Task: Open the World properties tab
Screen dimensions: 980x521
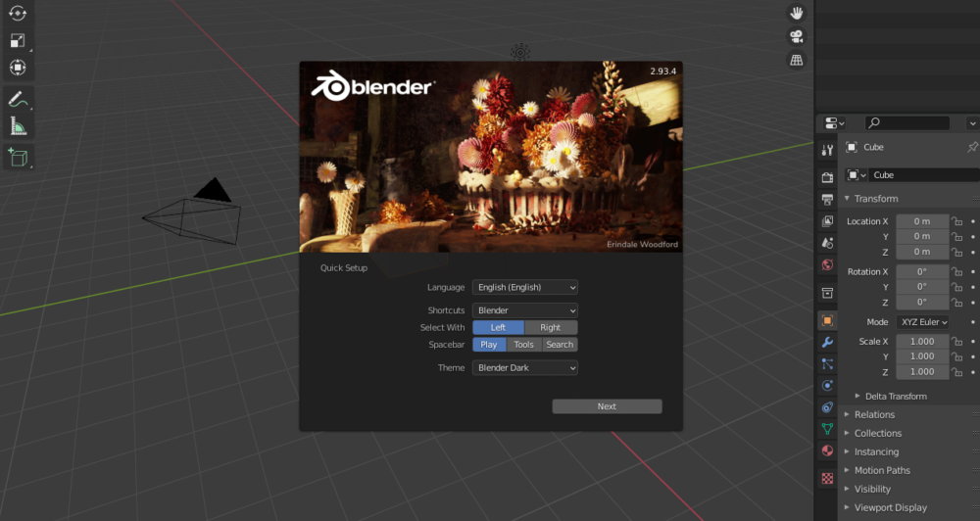Action: point(827,264)
